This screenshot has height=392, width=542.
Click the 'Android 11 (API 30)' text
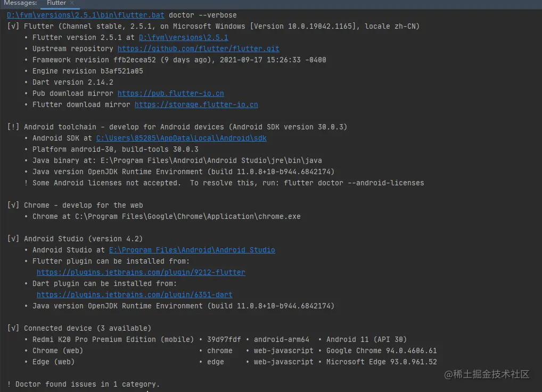pos(366,339)
